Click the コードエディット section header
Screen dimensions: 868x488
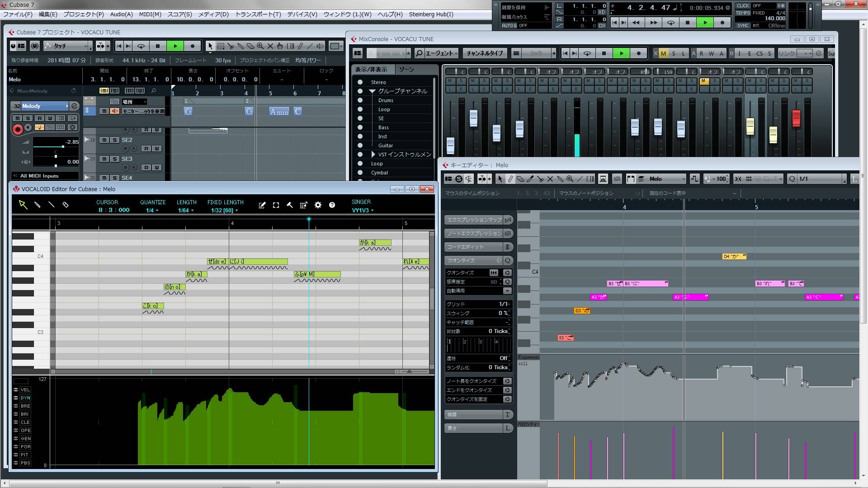[x=473, y=247]
